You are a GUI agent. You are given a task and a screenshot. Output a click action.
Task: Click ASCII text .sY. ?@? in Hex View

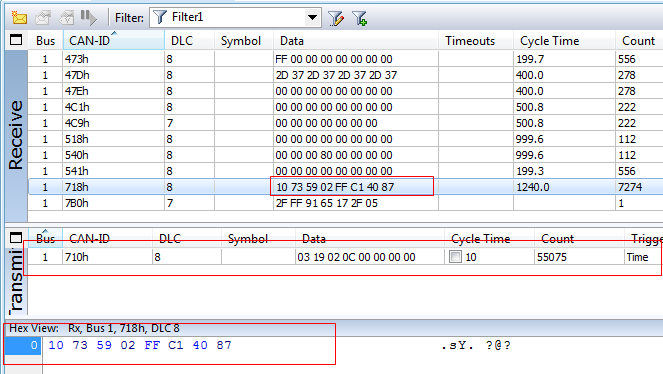pyautogui.click(x=476, y=345)
